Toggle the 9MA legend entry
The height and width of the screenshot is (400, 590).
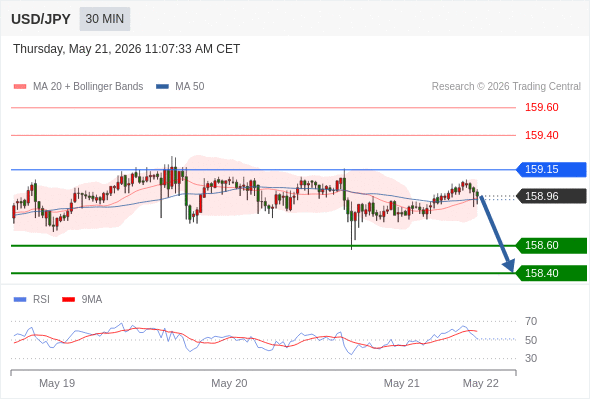pos(82,300)
